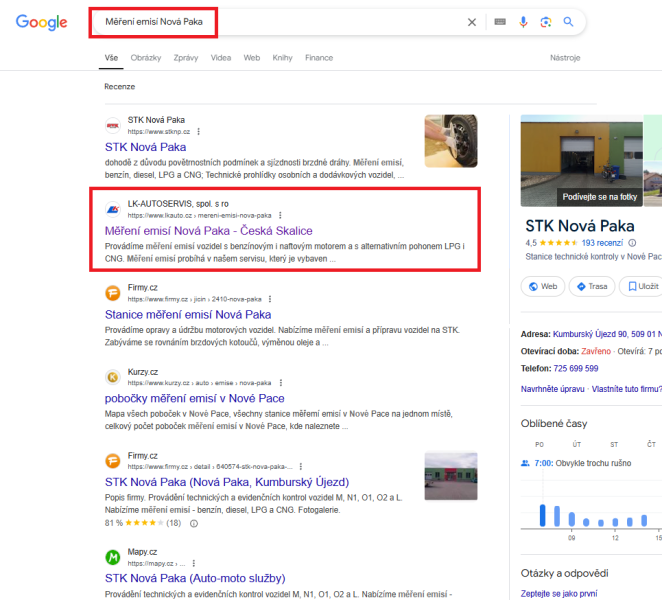The height and width of the screenshot is (600, 662).
Task: Click the https://www.stknp.cz URL text
Action: (159, 132)
